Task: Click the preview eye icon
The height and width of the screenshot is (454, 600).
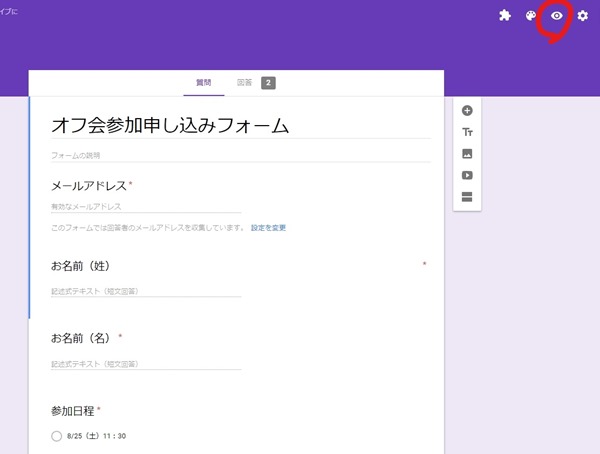Action: (557, 16)
